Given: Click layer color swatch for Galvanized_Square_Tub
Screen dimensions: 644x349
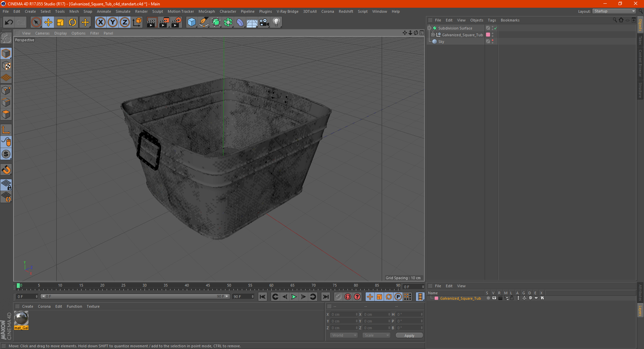Looking at the screenshot, I should click(436, 298).
